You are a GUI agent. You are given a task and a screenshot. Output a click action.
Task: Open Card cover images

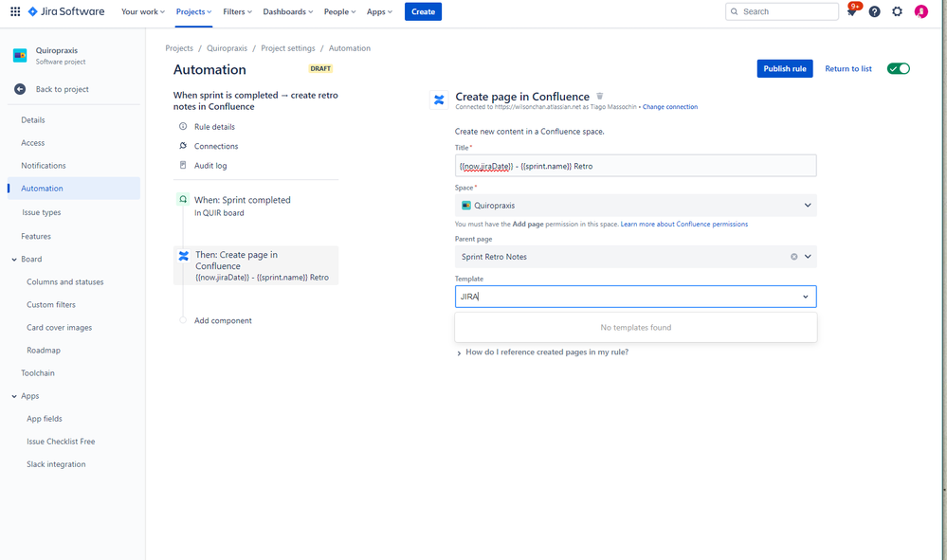(59, 328)
